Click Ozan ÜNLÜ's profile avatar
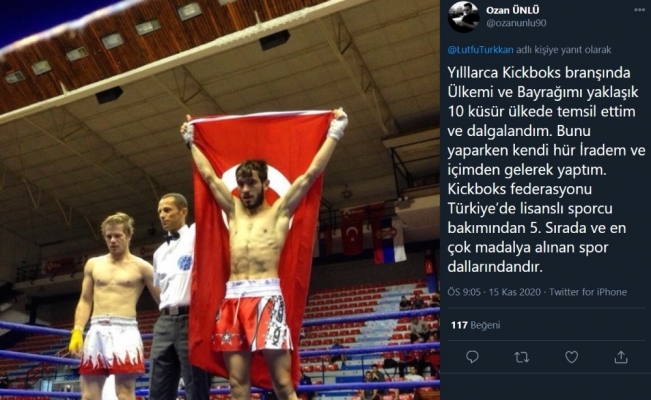 [x=463, y=17]
